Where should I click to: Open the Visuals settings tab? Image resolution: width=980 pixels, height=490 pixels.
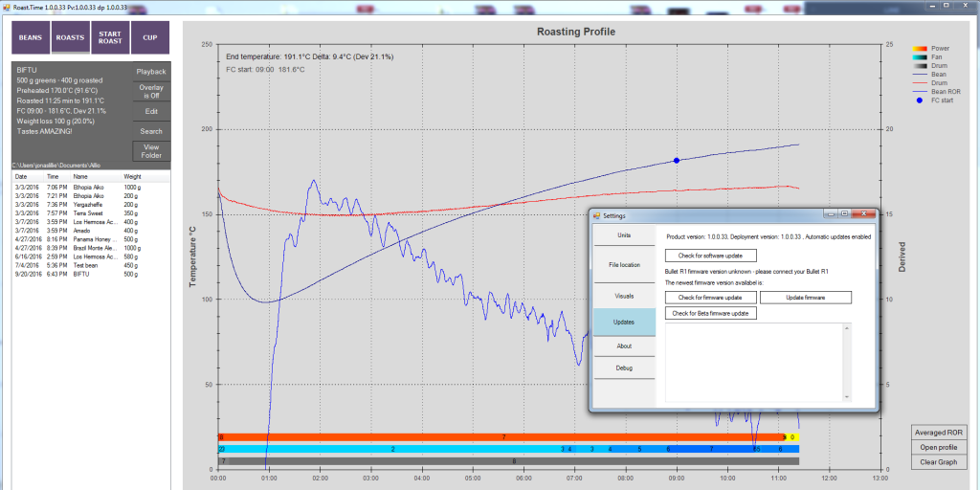pos(624,296)
